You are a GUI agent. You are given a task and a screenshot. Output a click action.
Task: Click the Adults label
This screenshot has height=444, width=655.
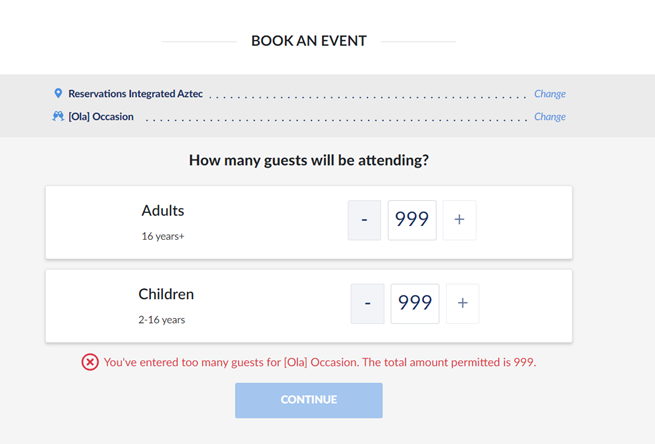[163, 211]
